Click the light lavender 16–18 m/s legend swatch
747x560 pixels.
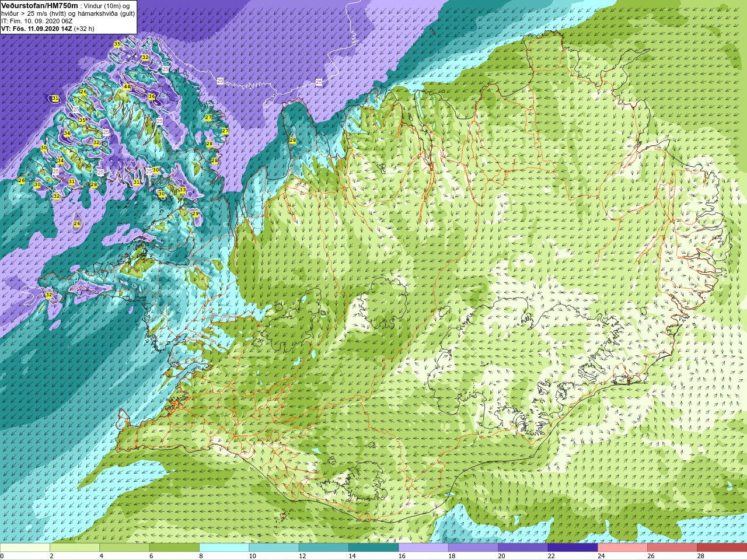[423, 548]
